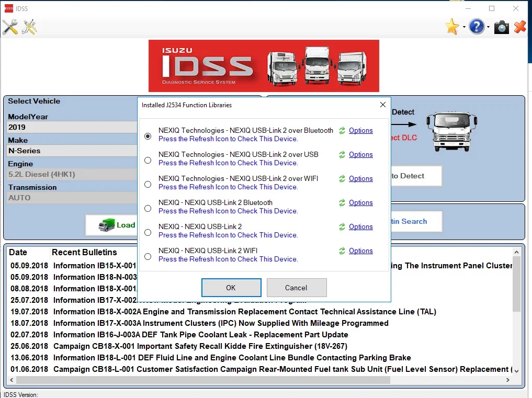The width and height of the screenshot is (532, 398).
Task: Click horizontal scrollbar left arrow
Action: pos(12,380)
